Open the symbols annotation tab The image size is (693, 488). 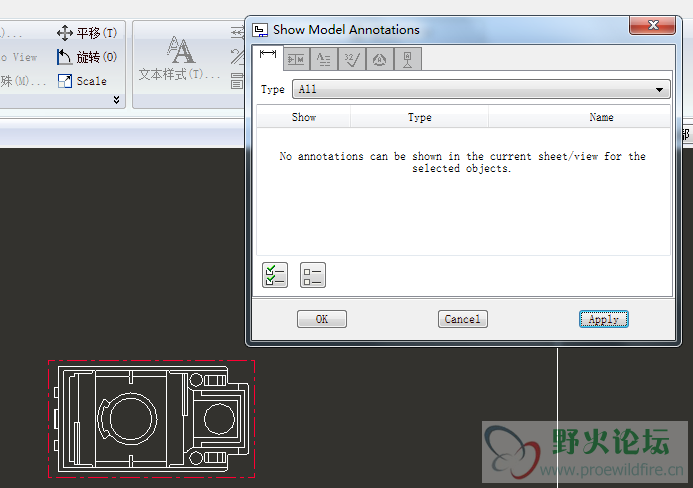[x=380, y=59]
